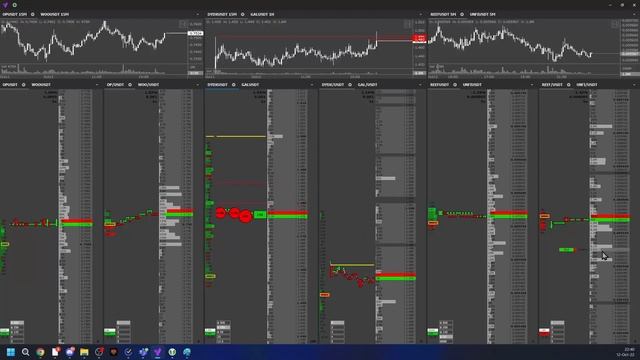Open panel menu arrow of OP/USDT order book panel
640x360 pixels.
point(198,85)
